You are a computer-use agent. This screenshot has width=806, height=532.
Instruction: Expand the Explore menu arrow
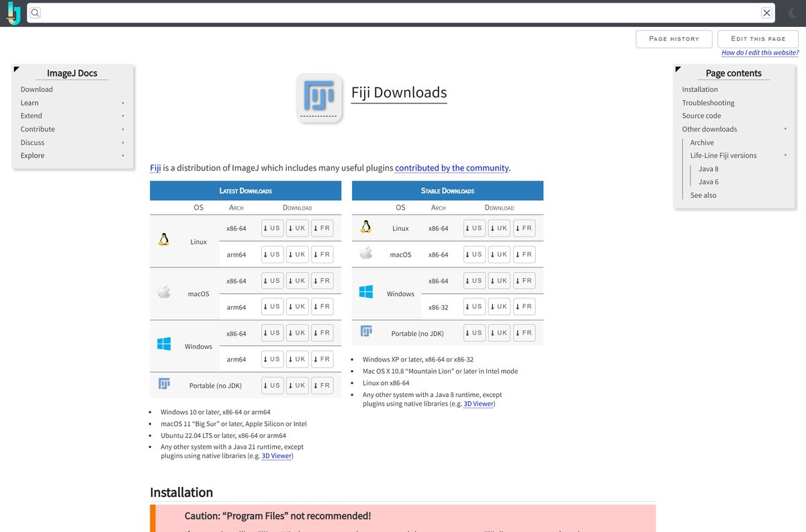[x=123, y=155]
